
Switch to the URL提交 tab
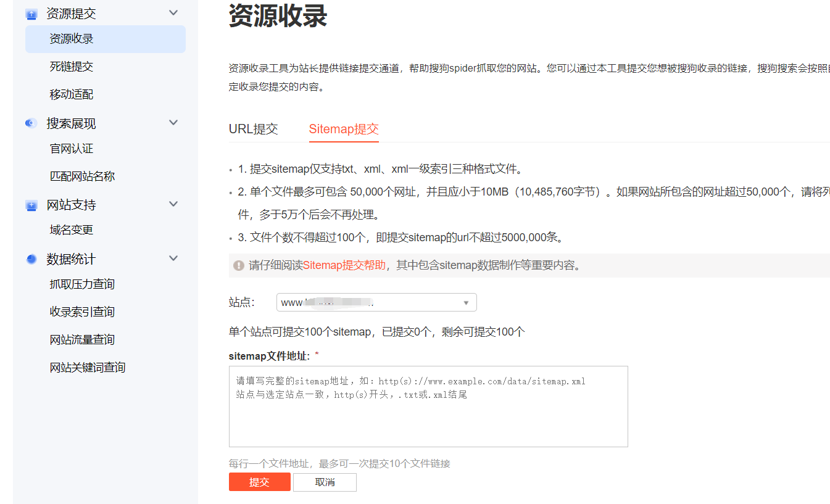point(254,129)
